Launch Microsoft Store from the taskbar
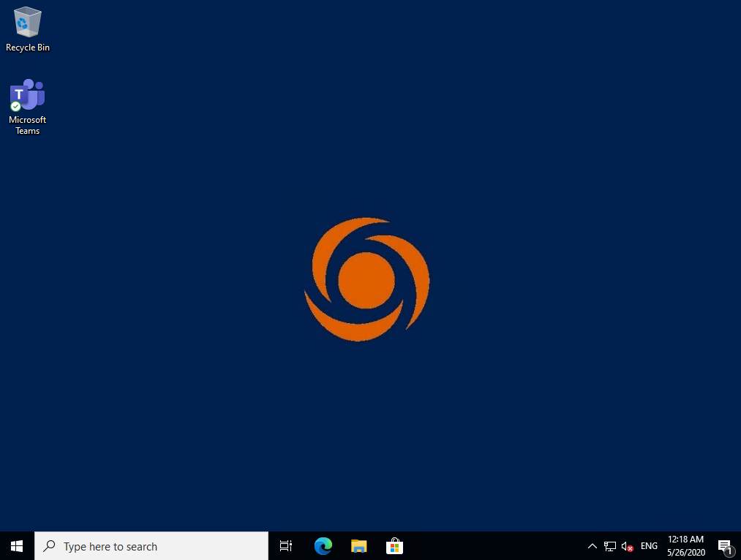 (x=394, y=546)
